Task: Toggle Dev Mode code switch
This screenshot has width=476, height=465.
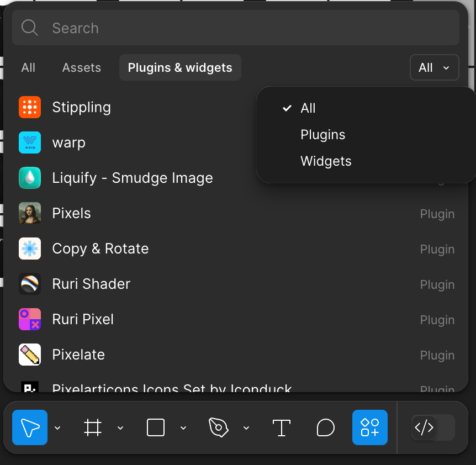Action: [x=433, y=427]
